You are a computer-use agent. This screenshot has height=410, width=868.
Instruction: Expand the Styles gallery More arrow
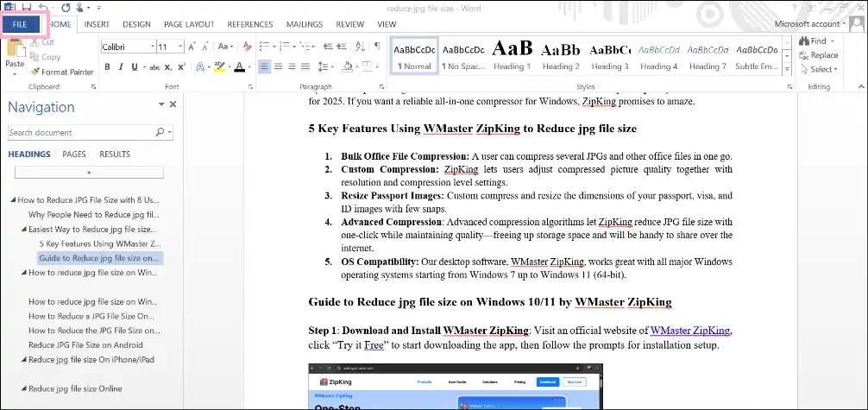787,69
